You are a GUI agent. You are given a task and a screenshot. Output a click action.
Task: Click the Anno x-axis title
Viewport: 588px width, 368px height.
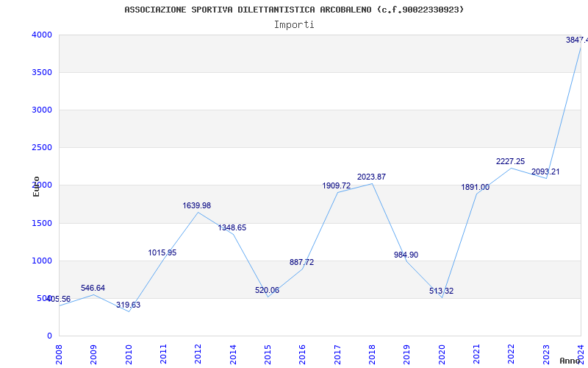pos(570,361)
